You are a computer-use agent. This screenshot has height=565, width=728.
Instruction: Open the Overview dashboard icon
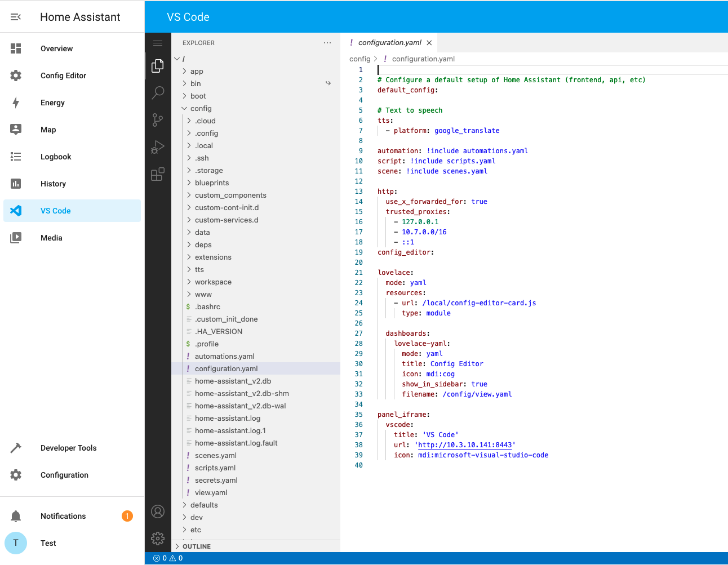[x=16, y=48]
